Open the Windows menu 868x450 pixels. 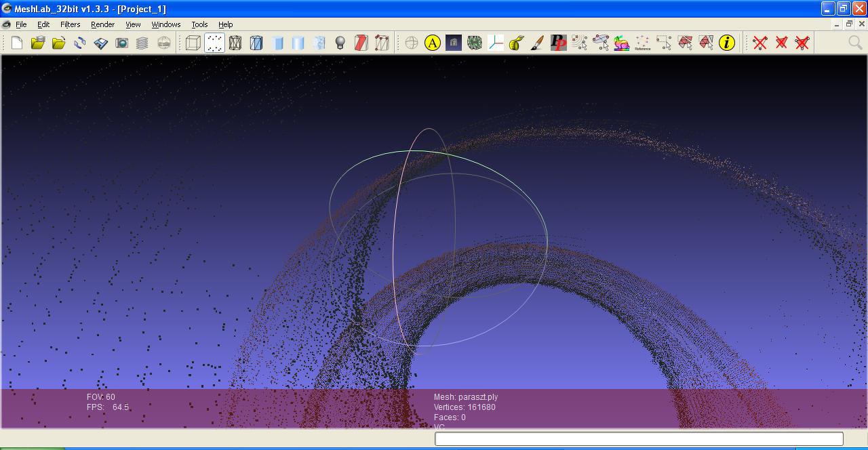pos(166,24)
